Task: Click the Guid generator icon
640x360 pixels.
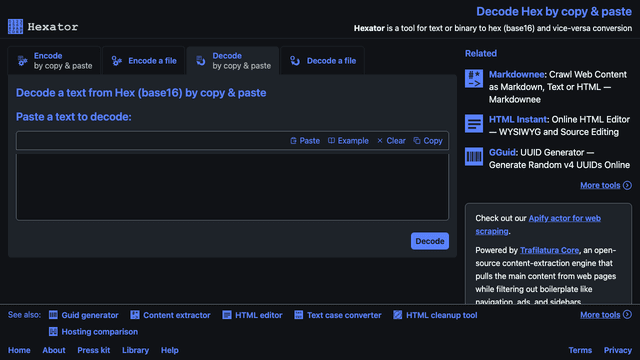Action: coord(53,315)
